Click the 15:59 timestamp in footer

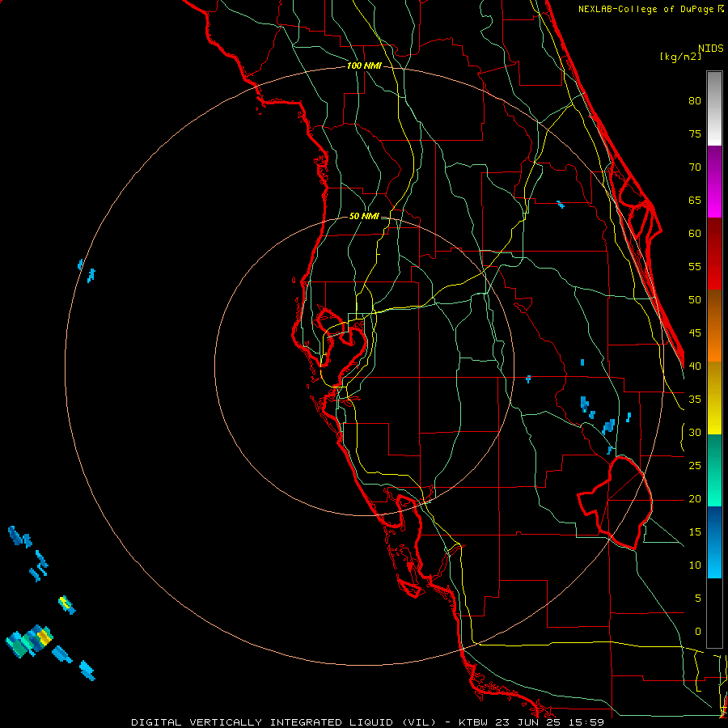tap(587, 722)
